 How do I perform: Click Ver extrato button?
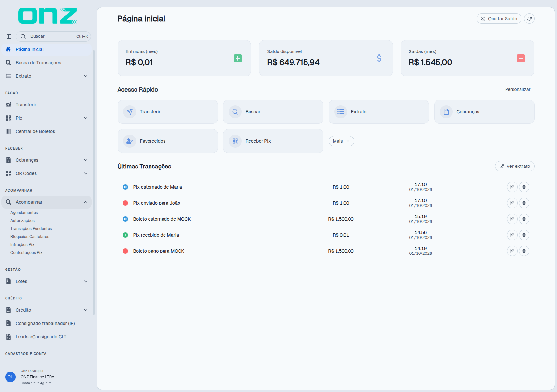pyautogui.click(x=515, y=166)
